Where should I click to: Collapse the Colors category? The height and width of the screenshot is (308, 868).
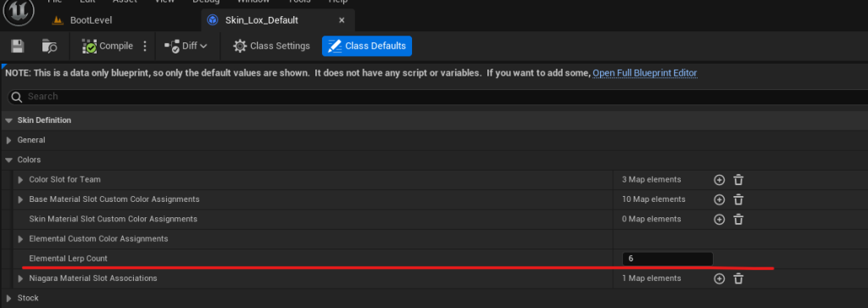point(8,160)
